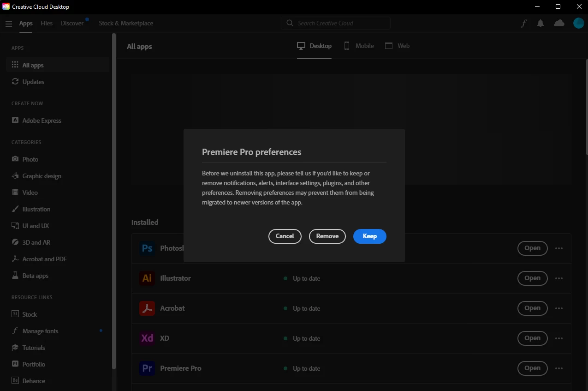Click the 3D and AR sphere icon
The width and height of the screenshot is (588, 391).
(15, 242)
